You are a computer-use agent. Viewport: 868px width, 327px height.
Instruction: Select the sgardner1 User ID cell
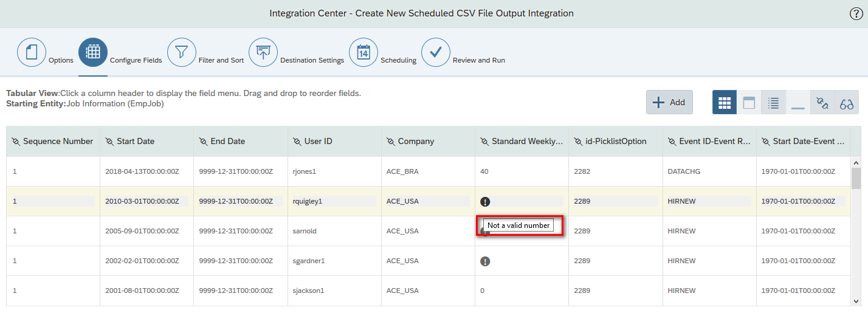pyautogui.click(x=334, y=261)
